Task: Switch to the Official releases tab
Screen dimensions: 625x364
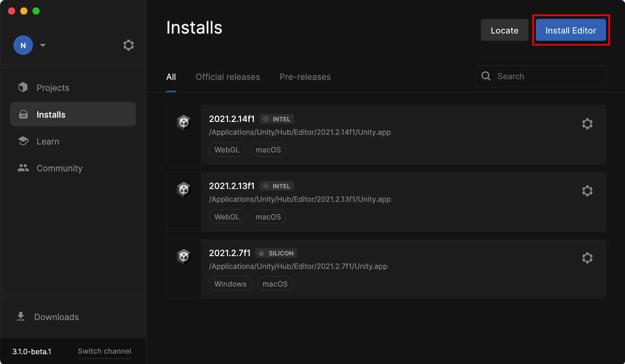Action: 228,77
